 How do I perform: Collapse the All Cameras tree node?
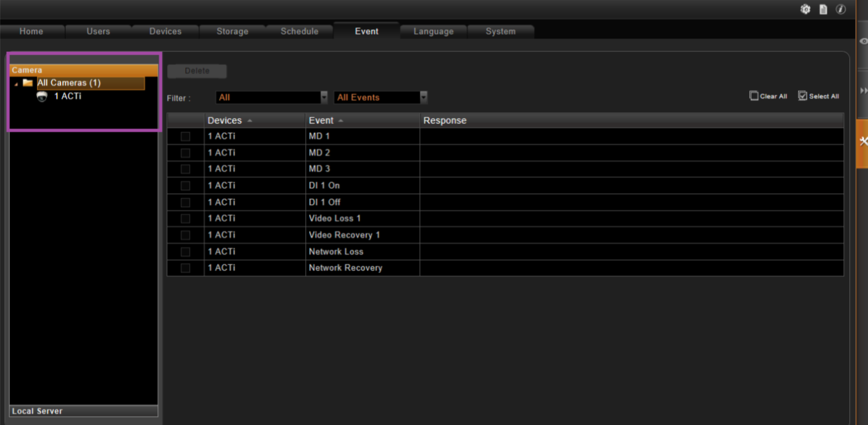coord(16,84)
